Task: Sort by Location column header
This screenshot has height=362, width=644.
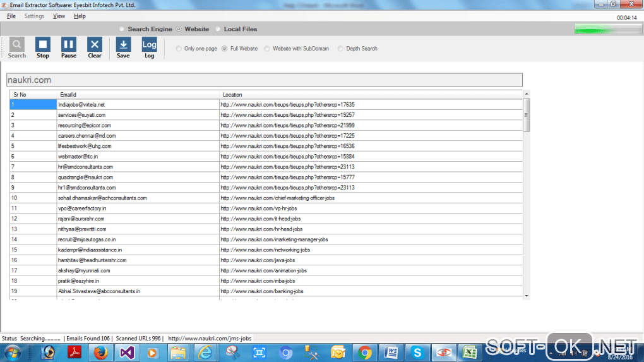Action: 371,95
